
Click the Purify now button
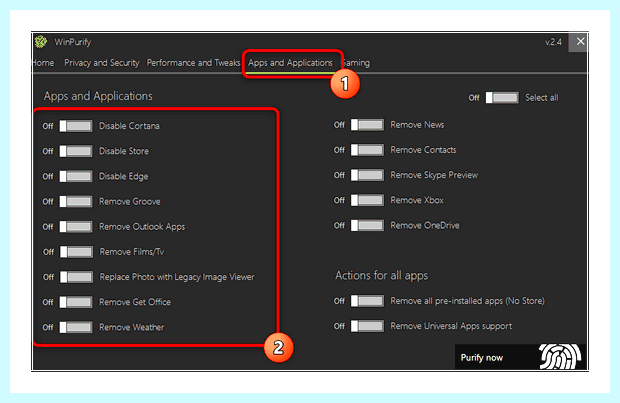(x=520, y=357)
